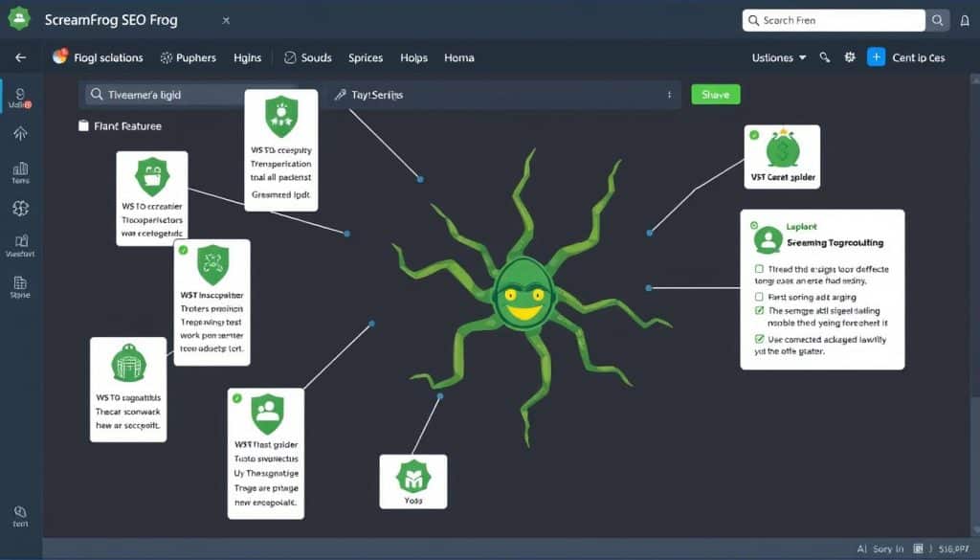Click the Cent ip Ces label

pos(919,57)
